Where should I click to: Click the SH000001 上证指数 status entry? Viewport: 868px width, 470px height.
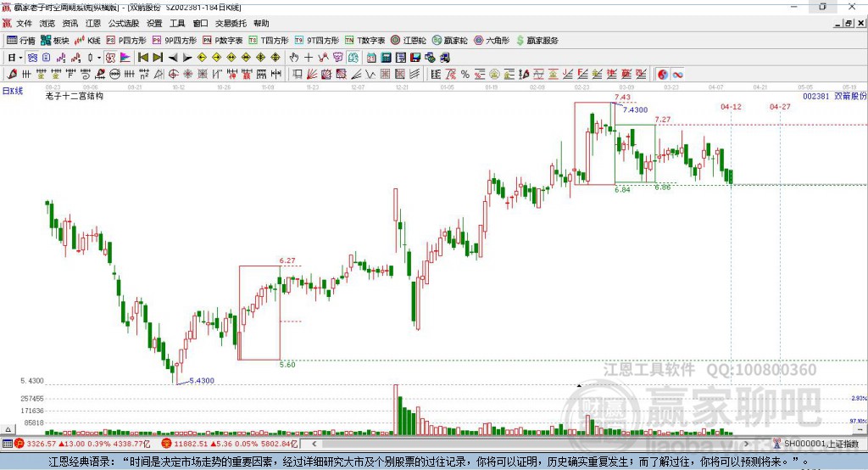pyautogui.click(x=821, y=444)
